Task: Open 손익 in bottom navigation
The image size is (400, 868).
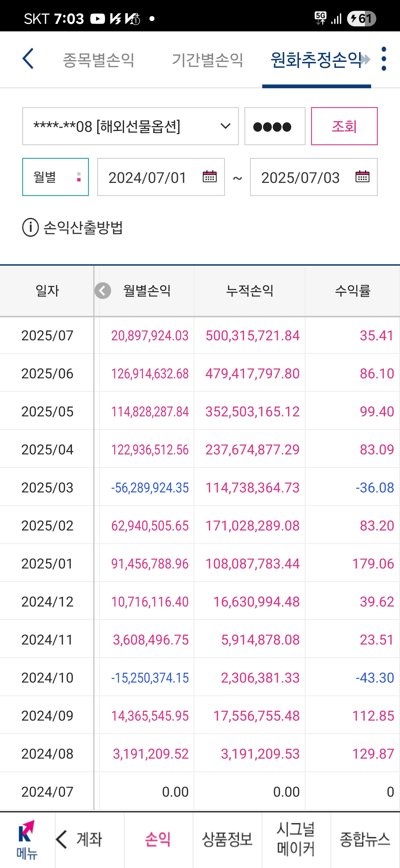Action: 158,839
